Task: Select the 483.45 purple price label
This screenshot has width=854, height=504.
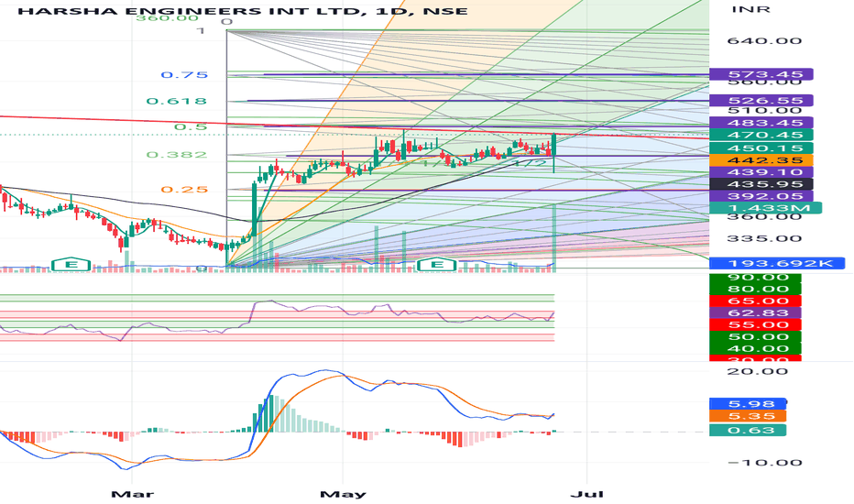Action: (761, 123)
